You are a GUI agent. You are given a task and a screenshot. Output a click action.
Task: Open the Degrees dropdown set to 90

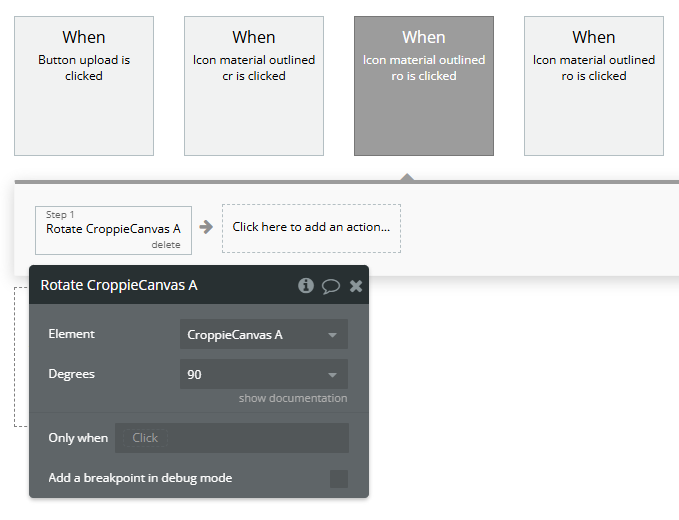[x=264, y=375]
